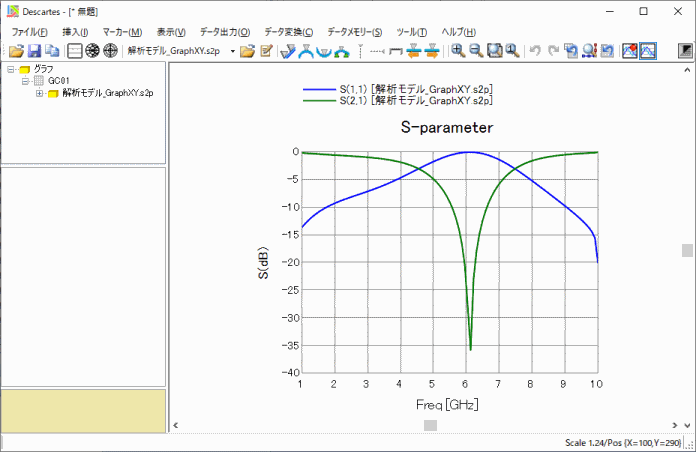Choose the rectangular XY graph icon
Screen dimensions: 696x452
pos(75,51)
